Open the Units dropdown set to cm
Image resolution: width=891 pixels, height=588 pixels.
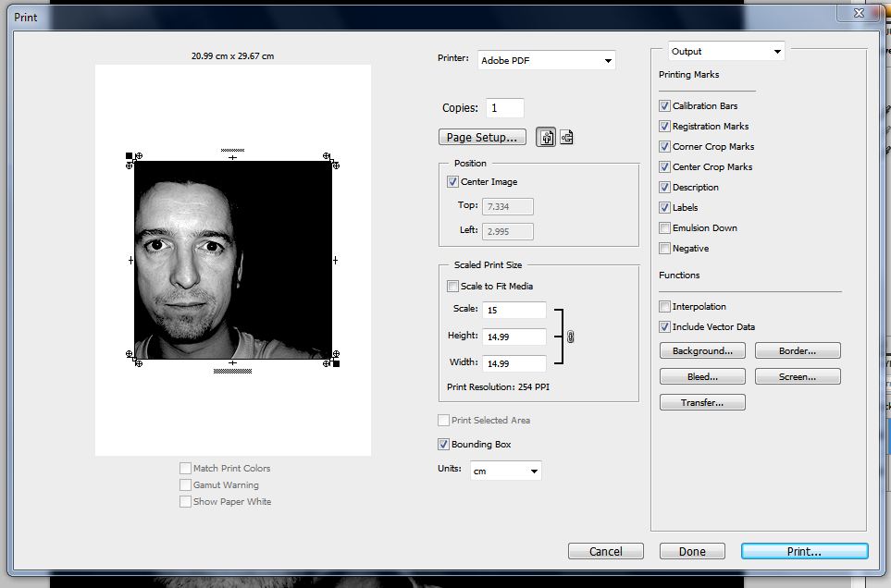pyautogui.click(x=505, y=472)
